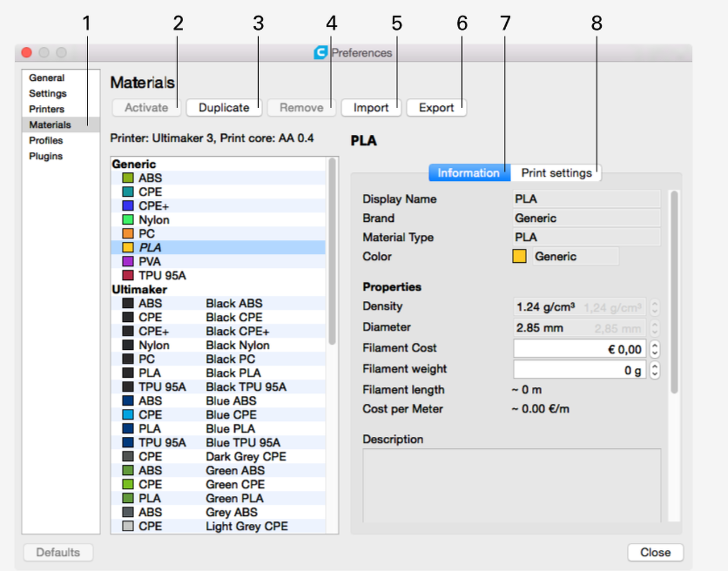728x571 pixels.
Task: Click the Density stepper arrows
Action: pos(655,307)
